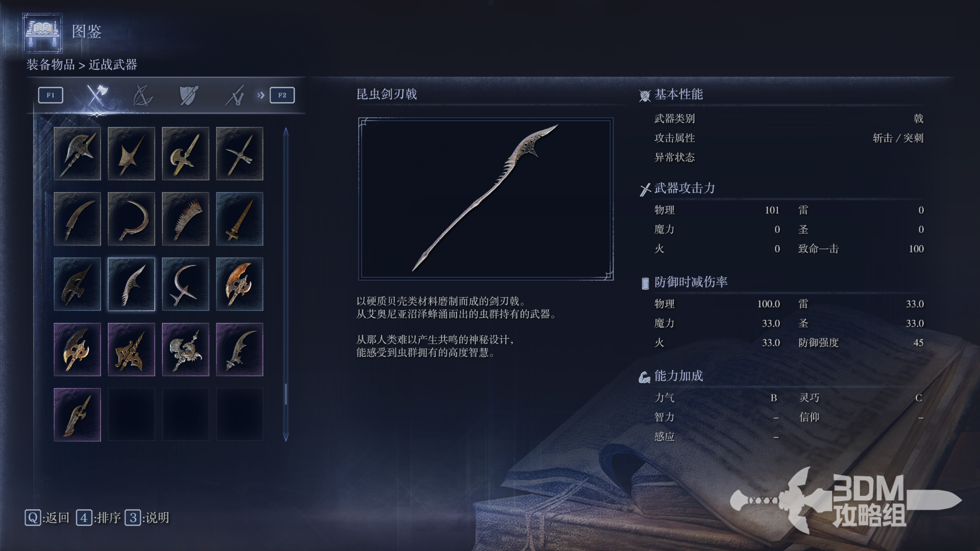The height and width of the screenshot is (551, 980).
Task: Switch to the bow ranged weapons tab
Action: pyautogui.click(x=142, y=95)
